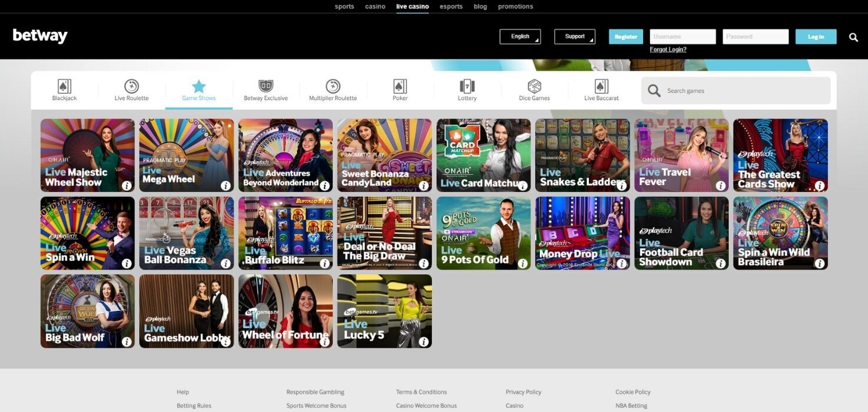The image size is (868, 412).
Task: Go to sports in top navigation
Action: (344, 6)
